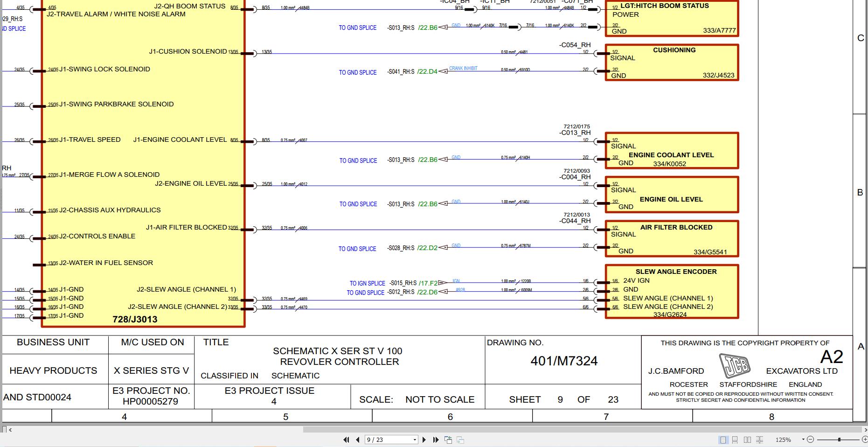Click the J1-MERGE FLOW A SOLENOID label
This screenshot has width=868, height=447.
pos(109,175)
